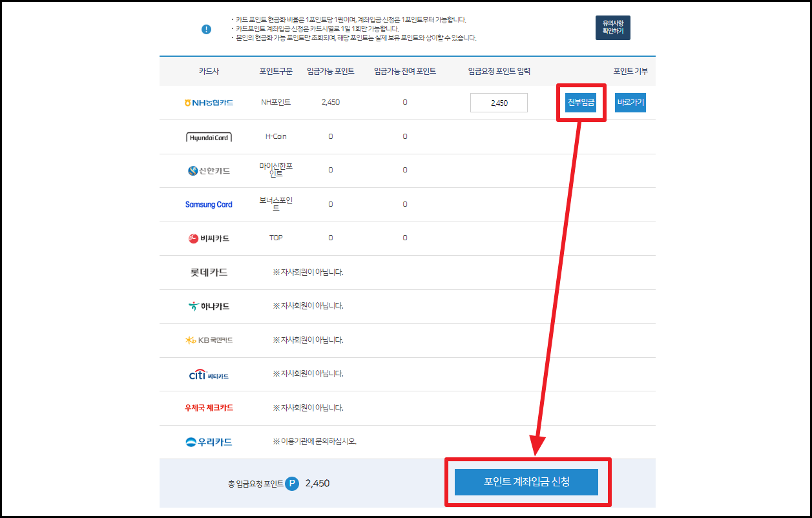Image resolution: width=812 pixels, height=518 pixels.
Task: Select the 우체국 체크카드 logo
Action: (x=209, y=408)
